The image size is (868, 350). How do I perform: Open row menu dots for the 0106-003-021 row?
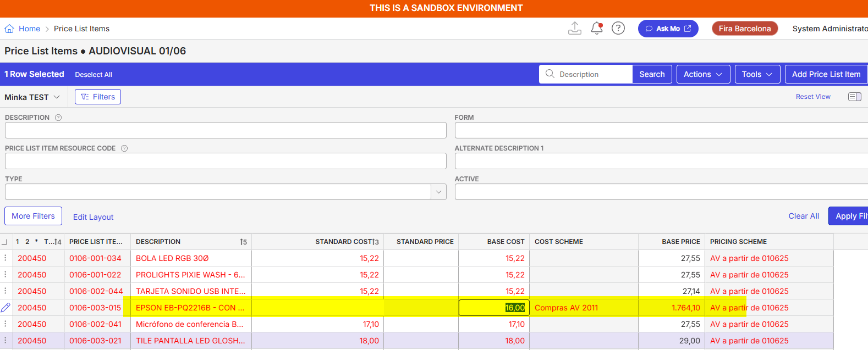click(6, 340)
